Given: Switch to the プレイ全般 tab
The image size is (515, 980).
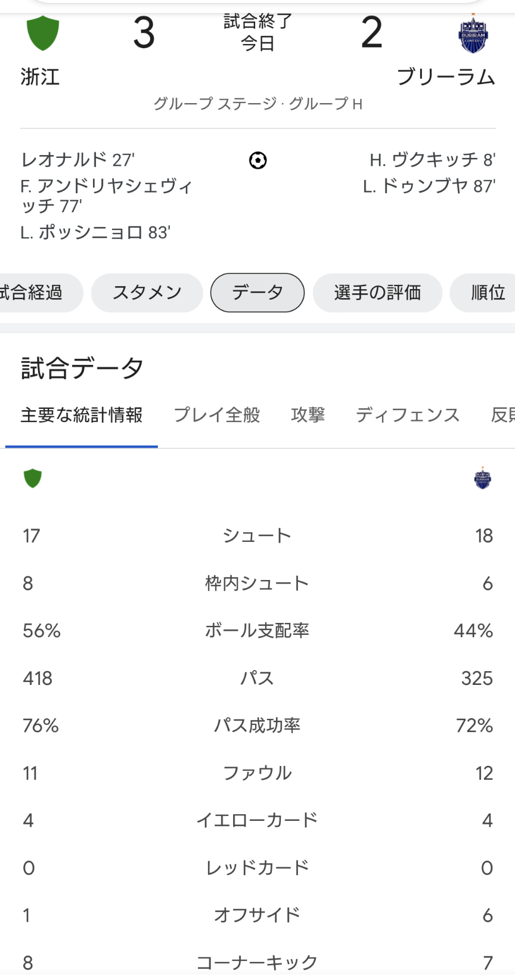Looking at the screenshot, I should tap(217, 415).
